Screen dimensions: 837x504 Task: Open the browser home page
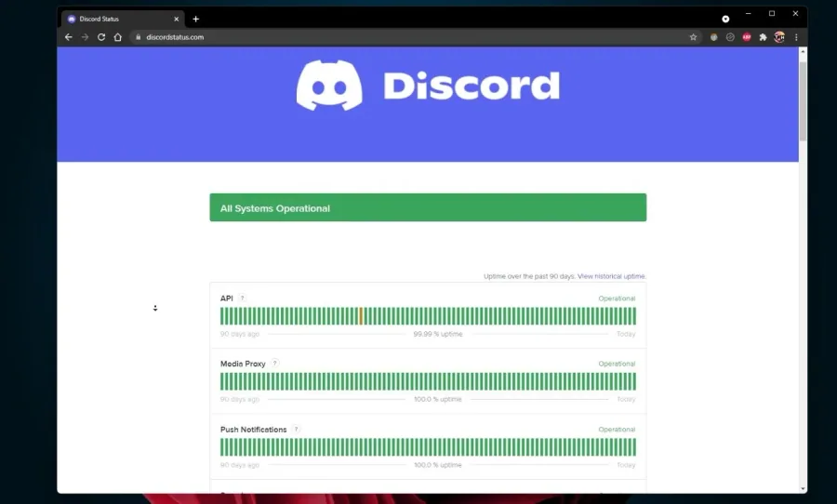[117, 37]
